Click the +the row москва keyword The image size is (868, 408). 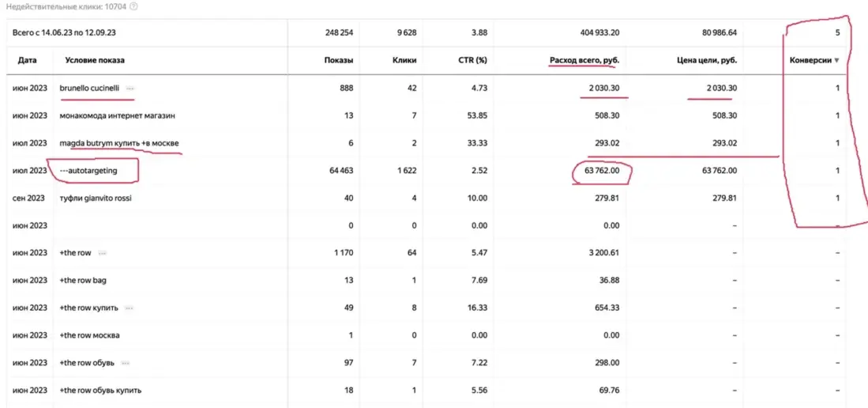point(89,335)
